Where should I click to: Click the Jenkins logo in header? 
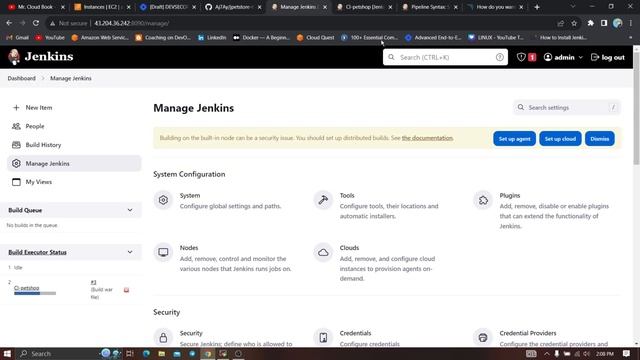point(40,57)
